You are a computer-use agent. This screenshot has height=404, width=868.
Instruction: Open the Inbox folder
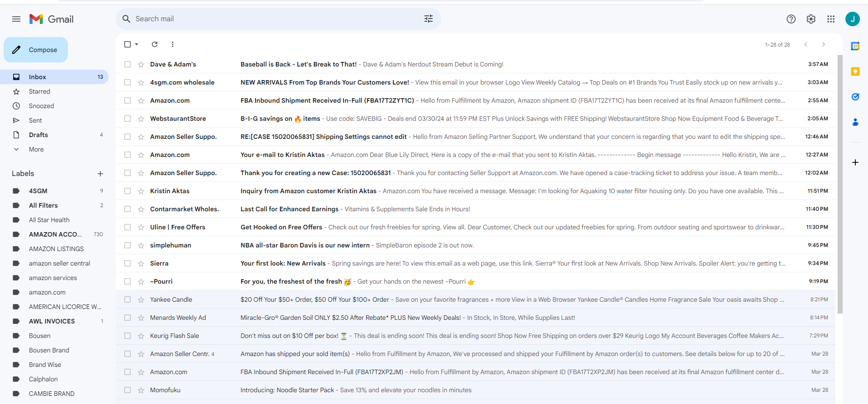54,77
